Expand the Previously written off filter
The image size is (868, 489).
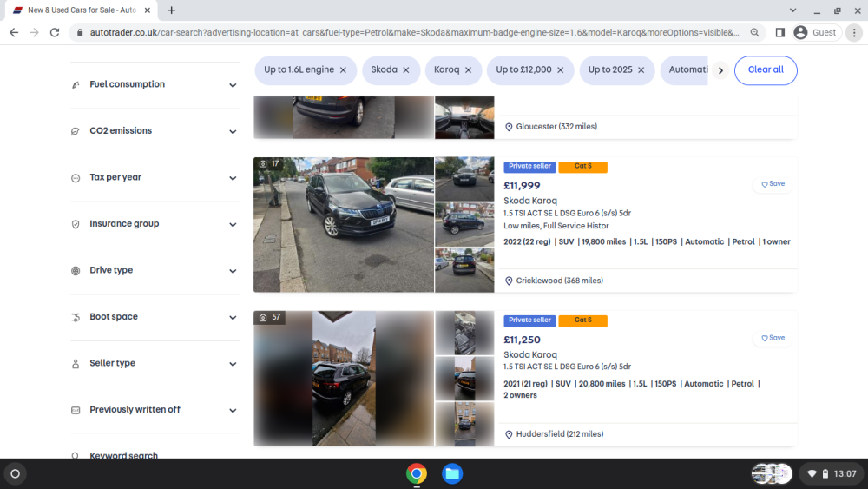[155, 410]
